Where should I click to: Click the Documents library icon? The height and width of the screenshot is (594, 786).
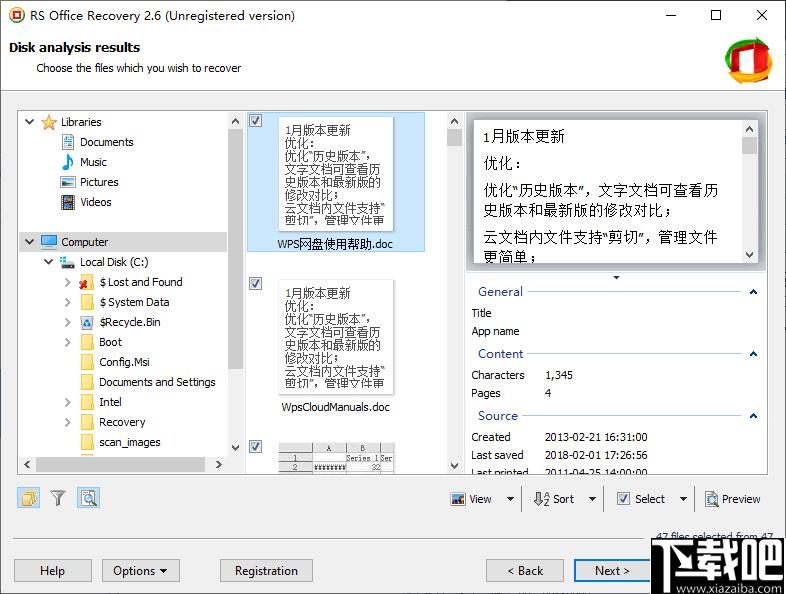tap(68, 142)
